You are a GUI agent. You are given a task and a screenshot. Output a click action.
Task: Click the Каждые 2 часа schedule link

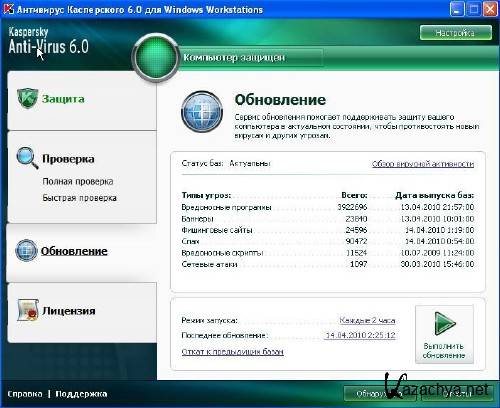tap(367, 321)
